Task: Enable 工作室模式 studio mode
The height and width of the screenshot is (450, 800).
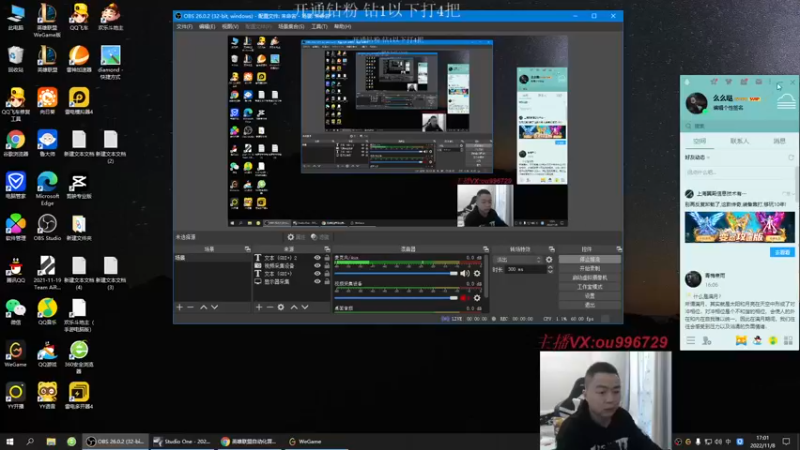Action: (590, 287)
